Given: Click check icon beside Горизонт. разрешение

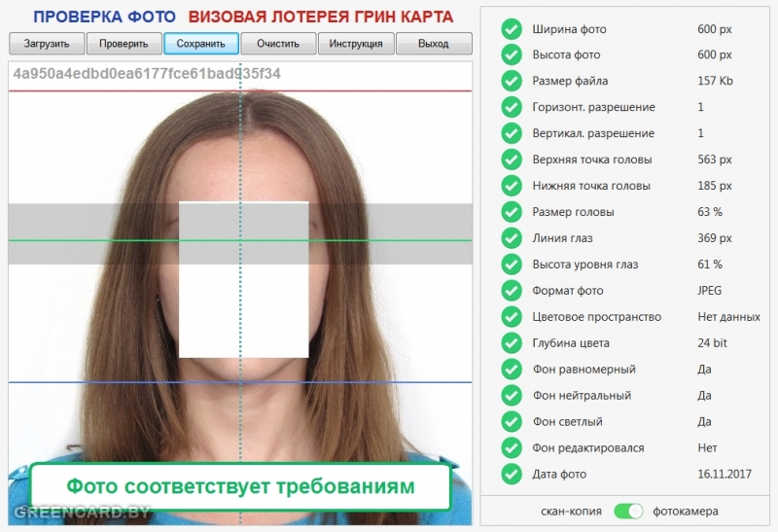Looking at the screenshot, I should point(512,107).
